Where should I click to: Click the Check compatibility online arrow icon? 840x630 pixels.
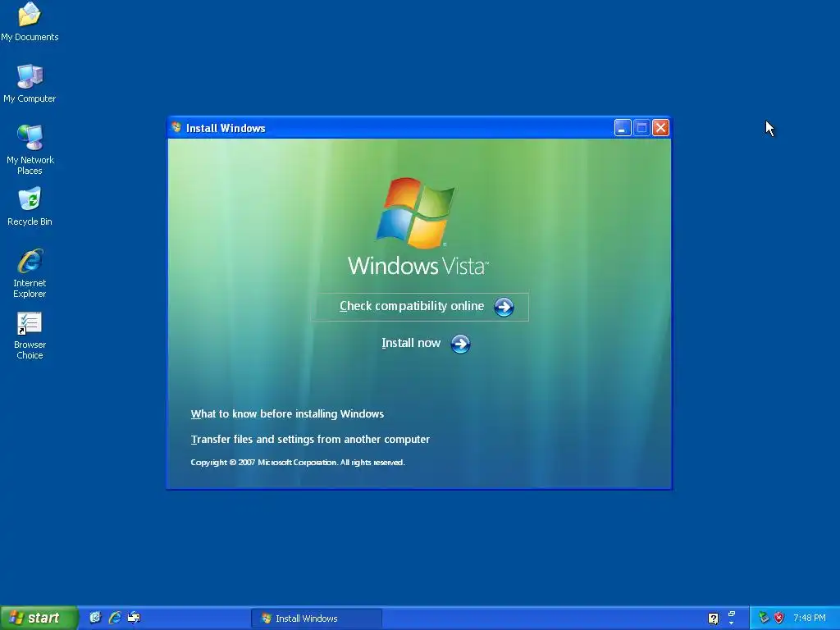pyautogui.click(x=504, y=307)
